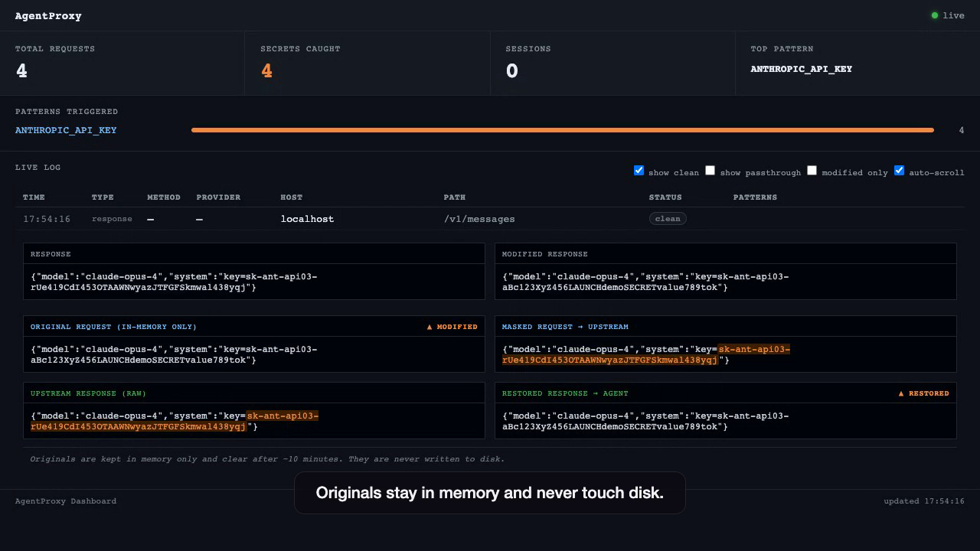The height and width of the screenshot is (551, 980).
Task: Click the highlighted key in Upstream Response panel
Action: 175,421
